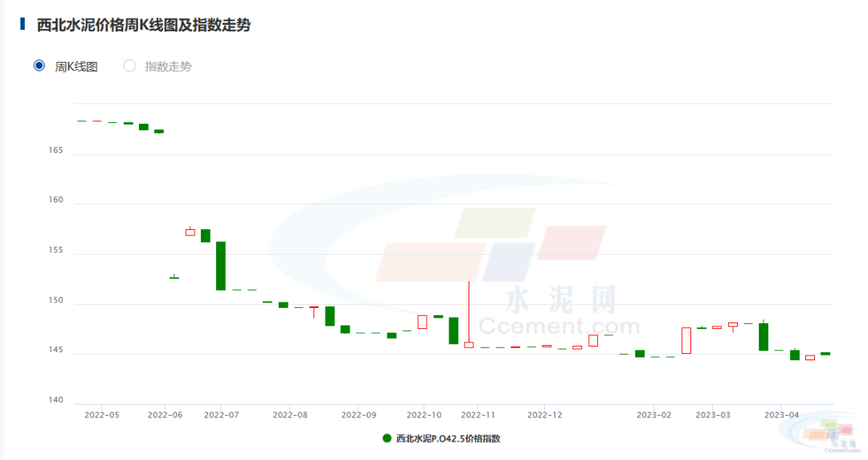Click the tall red hollow candle in mid 2023-02
Viewport: 868px width, 460px height.
coord(686,340)
